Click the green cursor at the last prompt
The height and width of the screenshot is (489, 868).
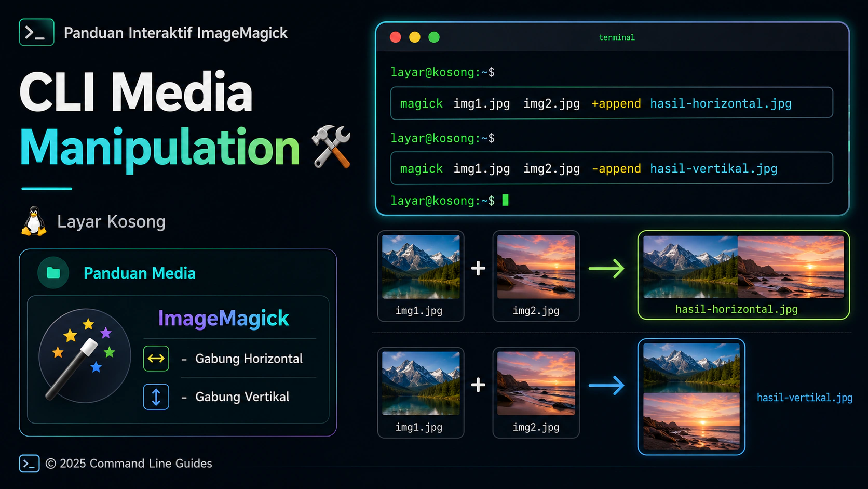click(x=506, y=200)
